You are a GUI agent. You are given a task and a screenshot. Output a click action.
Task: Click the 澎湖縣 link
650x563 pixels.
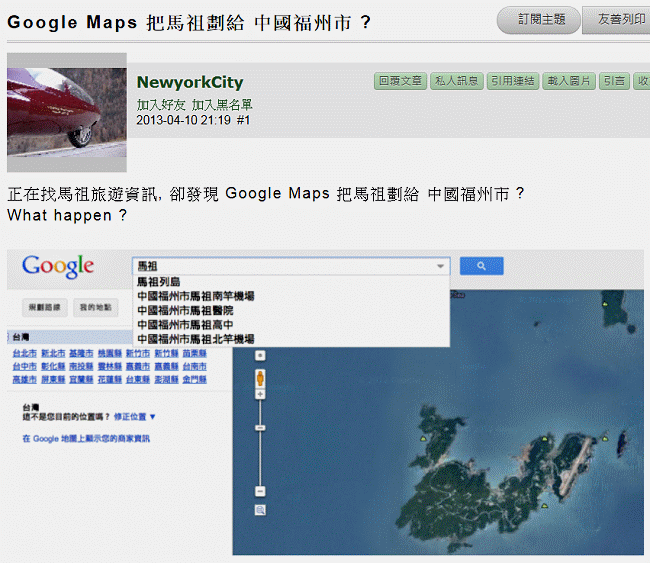(x=166, y=379)
